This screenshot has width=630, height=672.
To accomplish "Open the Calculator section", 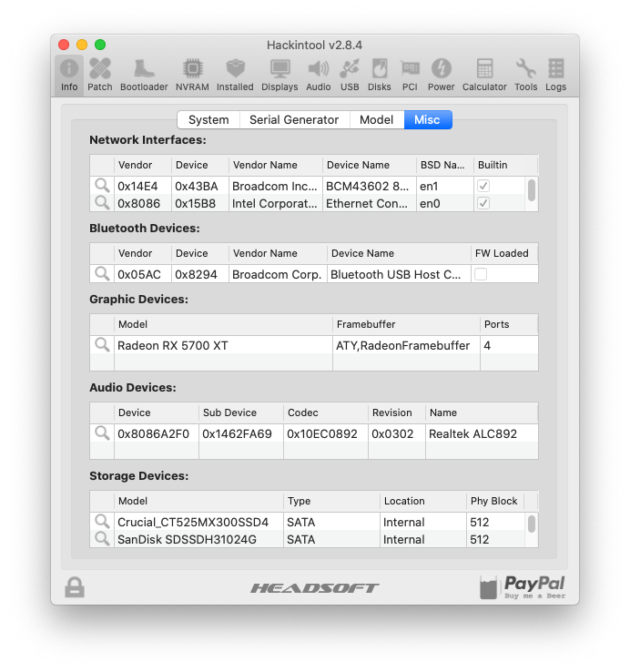I will coord(484,76).
